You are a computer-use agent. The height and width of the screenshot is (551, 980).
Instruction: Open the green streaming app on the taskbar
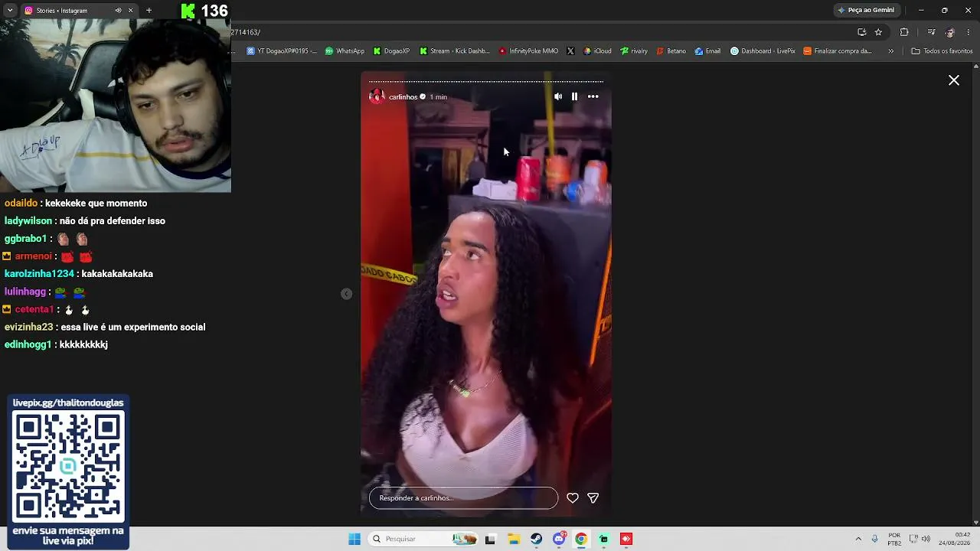pyautogui.click(x=604, y=539)
